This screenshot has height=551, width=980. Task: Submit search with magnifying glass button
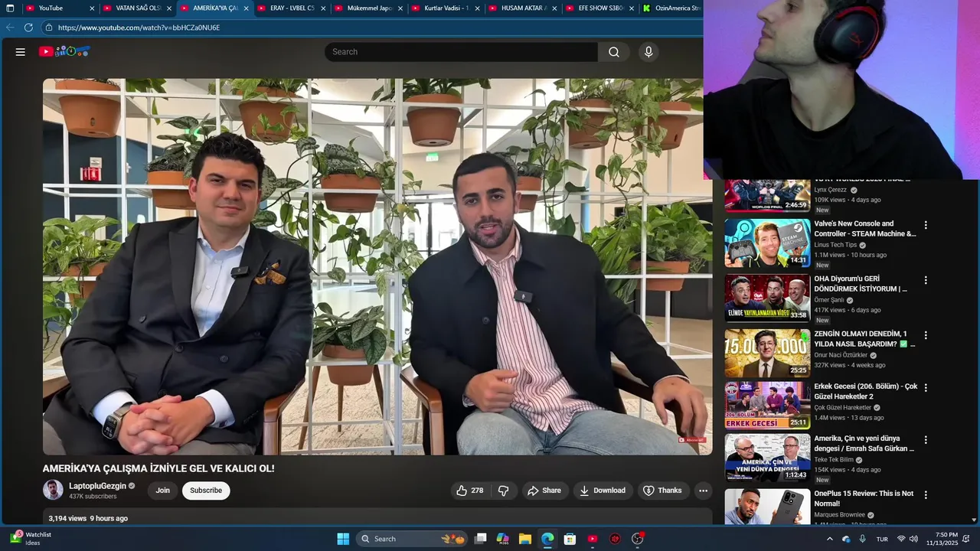click(x=614, y=52)
